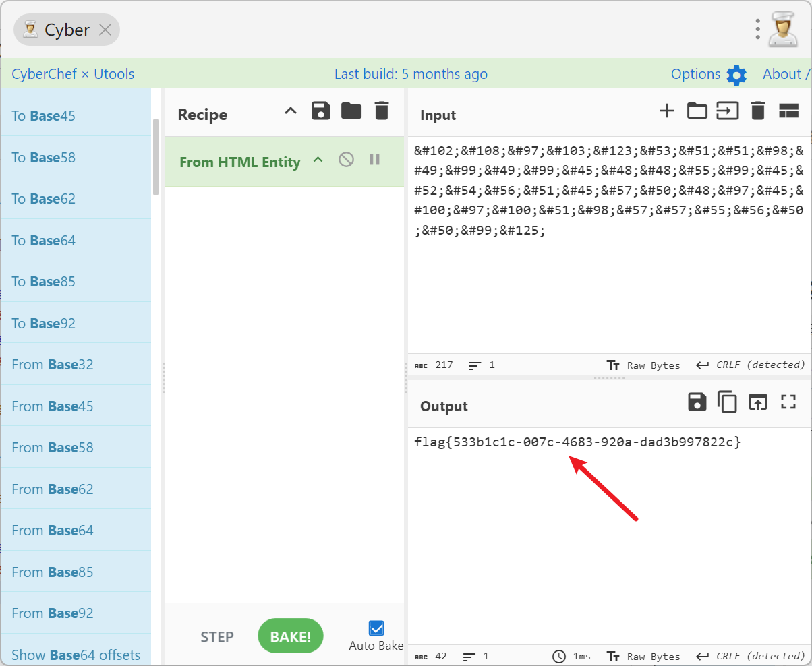Save output to file icon
Screen dimensions: 812x666
(697, 402)
